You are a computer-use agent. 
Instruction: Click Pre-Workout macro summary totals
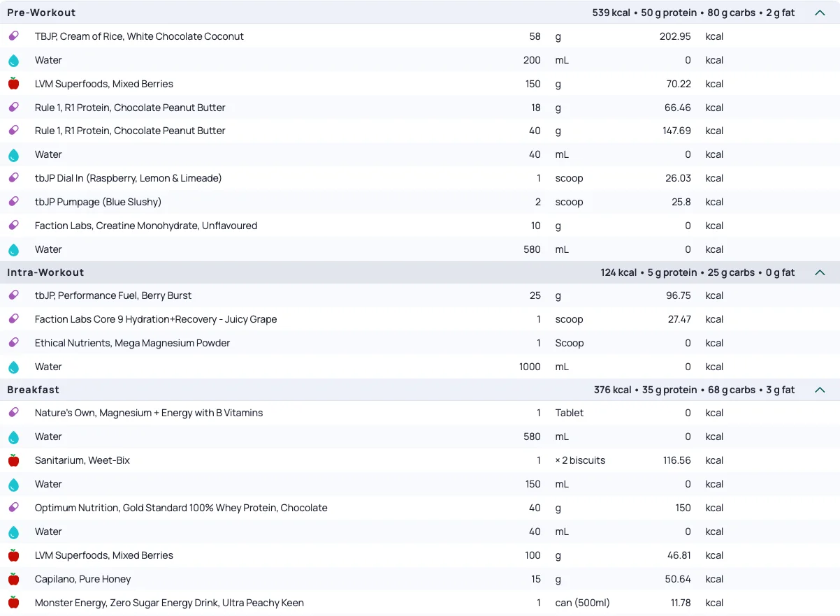click(693, 13)
